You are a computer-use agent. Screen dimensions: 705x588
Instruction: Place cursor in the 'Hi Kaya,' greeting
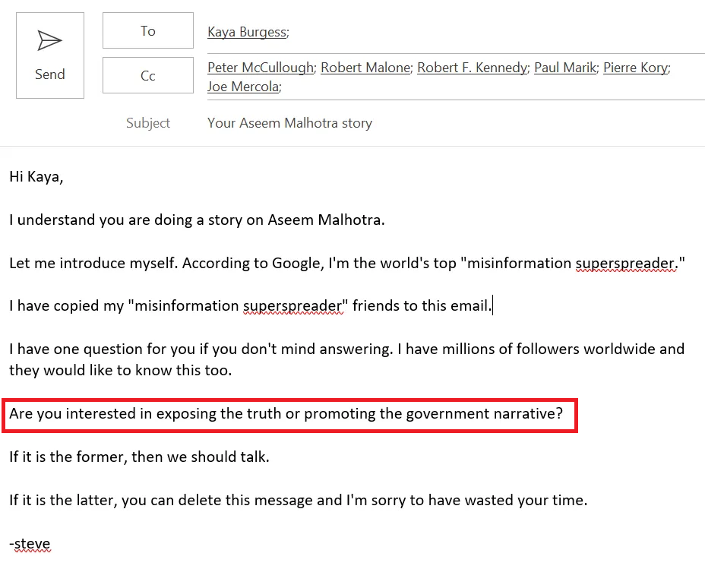[36, 177]
